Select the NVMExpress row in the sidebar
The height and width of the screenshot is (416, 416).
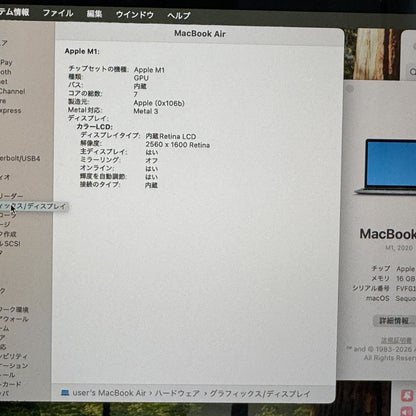coord(10,110)
